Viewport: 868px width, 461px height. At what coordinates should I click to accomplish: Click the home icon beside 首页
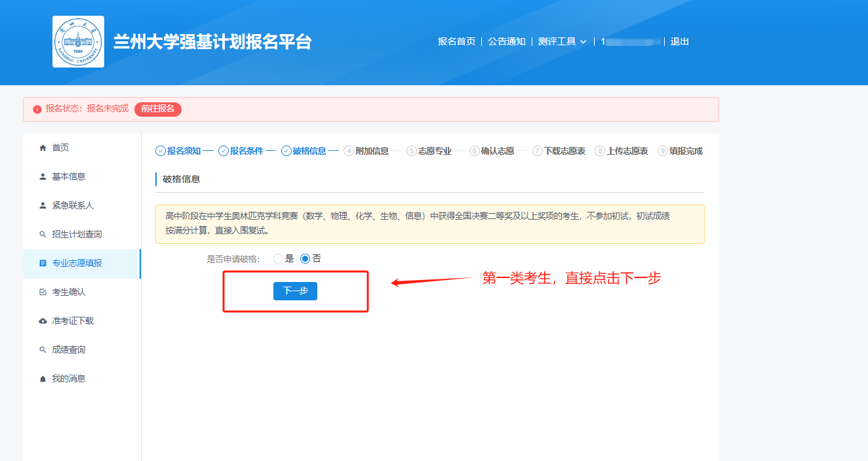coord(43,148)
